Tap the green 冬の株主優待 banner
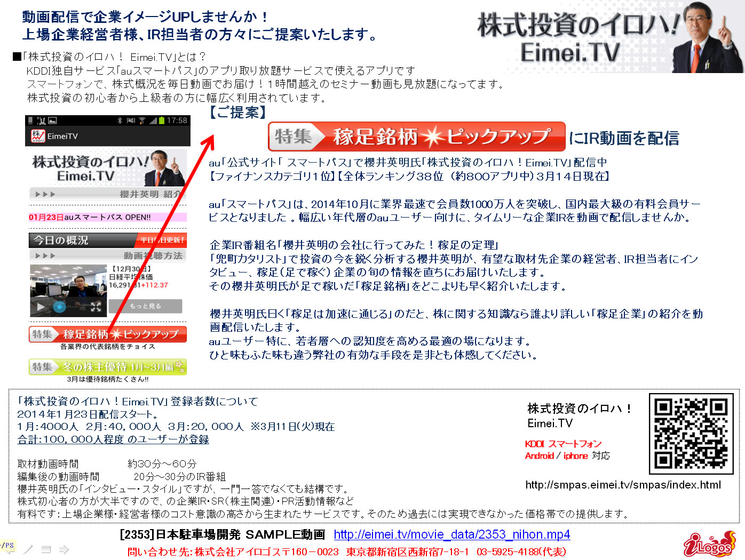This screenshot has width=745, height=560. click(x=108, y=367)
